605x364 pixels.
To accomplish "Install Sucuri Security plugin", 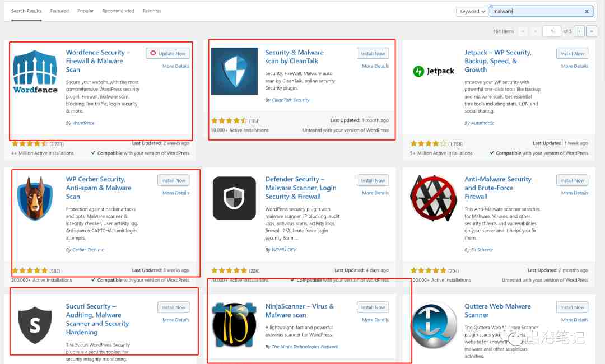I will tap(174, 307).
